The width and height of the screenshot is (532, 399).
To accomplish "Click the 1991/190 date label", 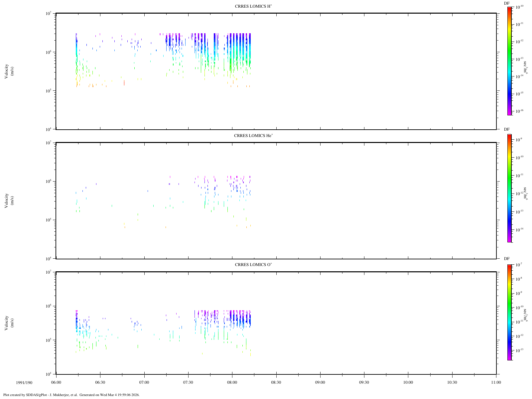I will click(24, 383).
